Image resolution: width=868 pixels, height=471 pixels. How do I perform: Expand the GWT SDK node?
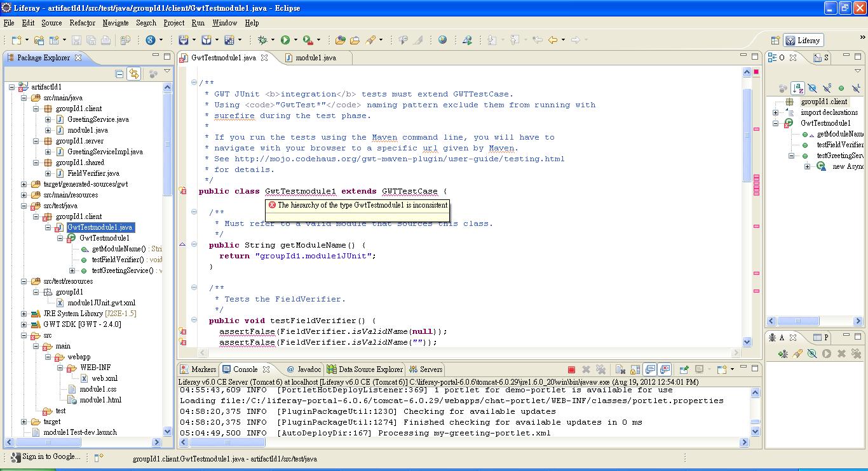[x=24, y=324]
